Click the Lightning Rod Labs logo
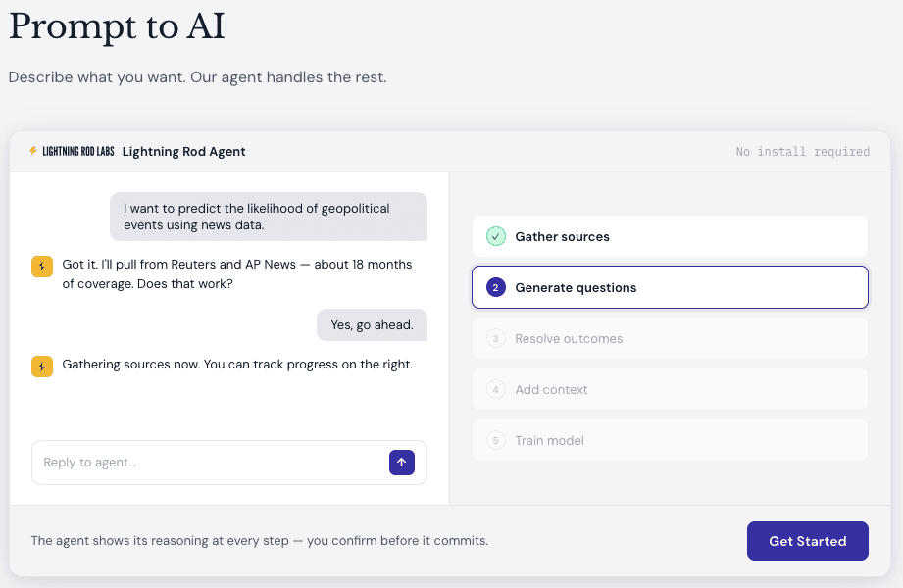The width and height of the screenshot is (903, 588). pos(72,152)
